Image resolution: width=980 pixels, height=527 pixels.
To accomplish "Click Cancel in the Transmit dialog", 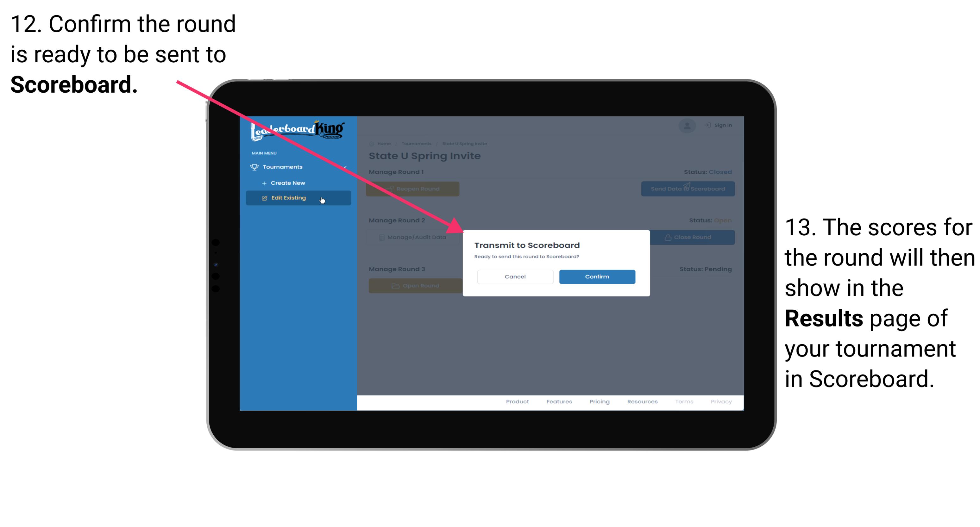I will pyautogui.click(x=515, y=276).
